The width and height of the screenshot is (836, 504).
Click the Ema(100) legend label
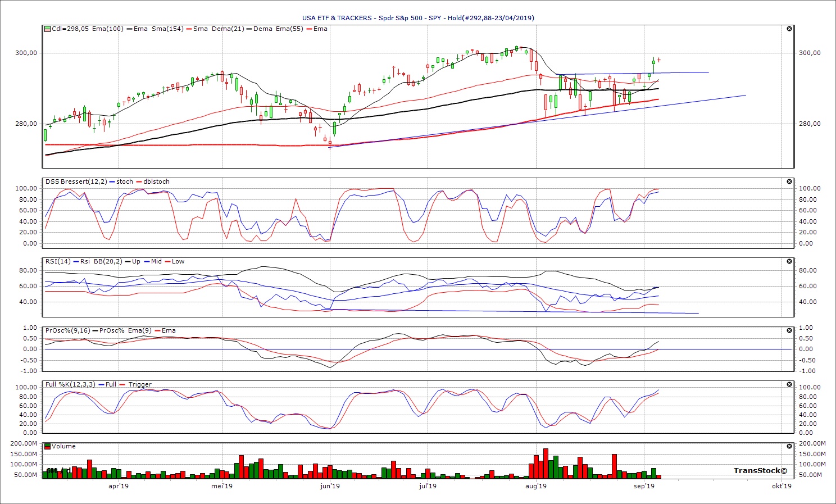[x=107, y=29]
